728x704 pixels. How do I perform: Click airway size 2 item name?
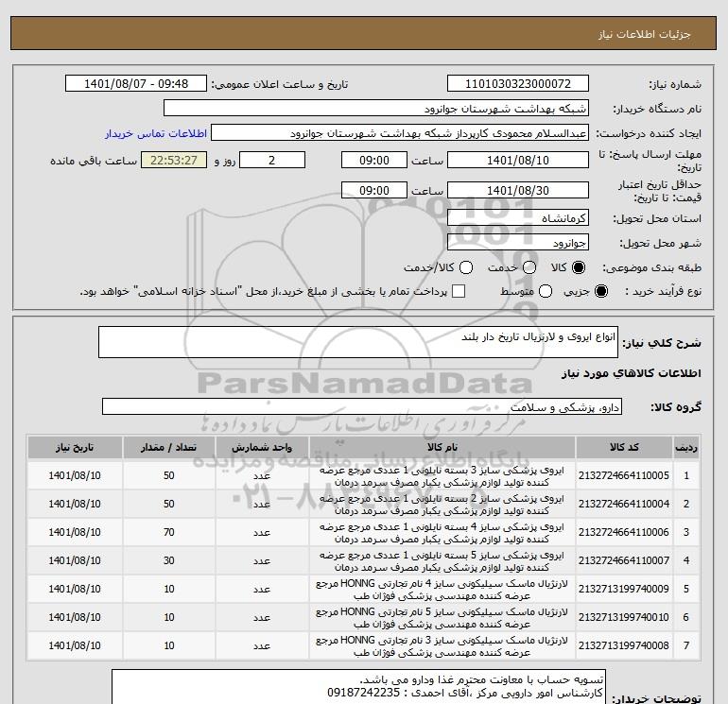442,505
